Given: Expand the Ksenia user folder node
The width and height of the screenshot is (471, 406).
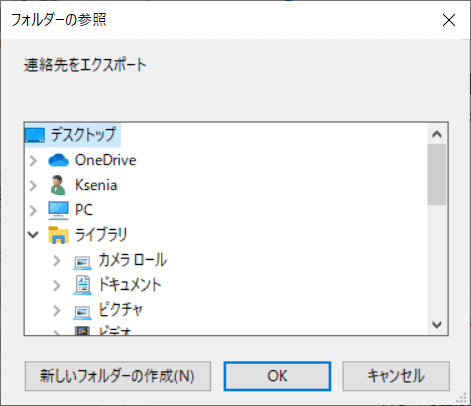Looking at the screenshot, I should (x=33, y=186).
